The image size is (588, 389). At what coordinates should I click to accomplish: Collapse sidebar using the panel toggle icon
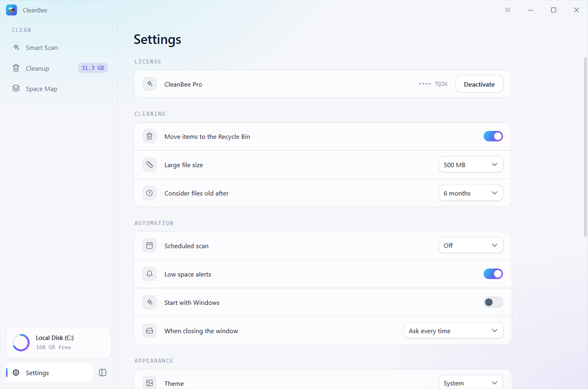(102, 373)
